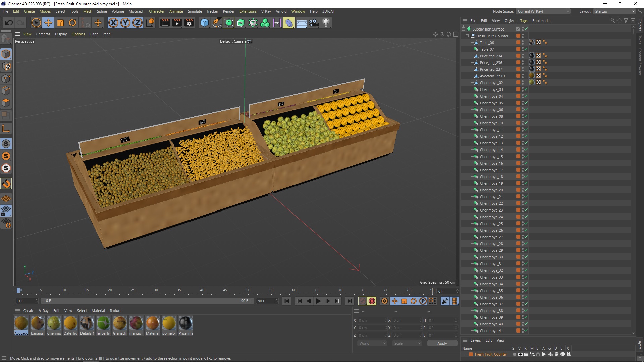Activate the Rotate tool in top toolbar

72,23
